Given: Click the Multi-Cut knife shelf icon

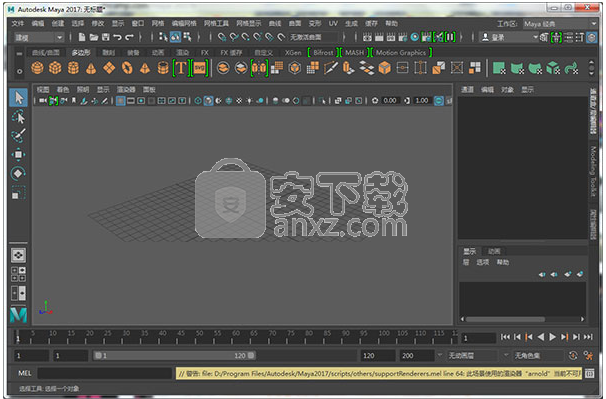Looking at the screenshot, I should pyautogui.click(x=330, y=68).
